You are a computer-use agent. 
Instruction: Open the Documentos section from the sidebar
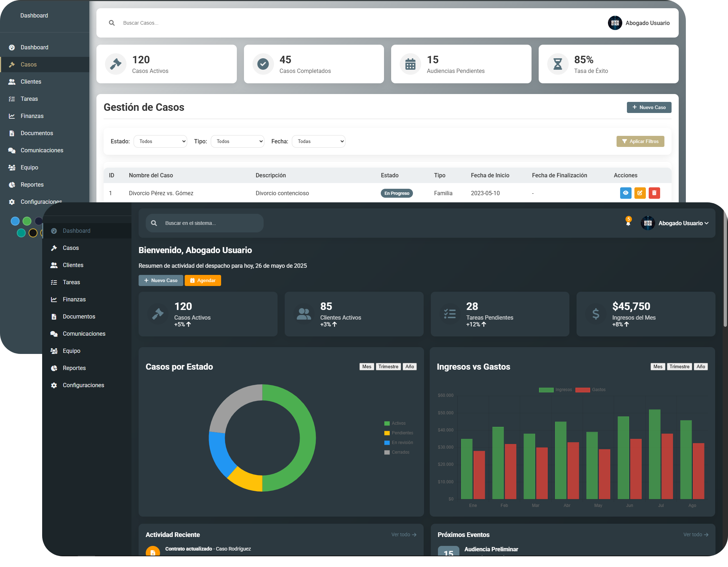(x=79, y=316)
